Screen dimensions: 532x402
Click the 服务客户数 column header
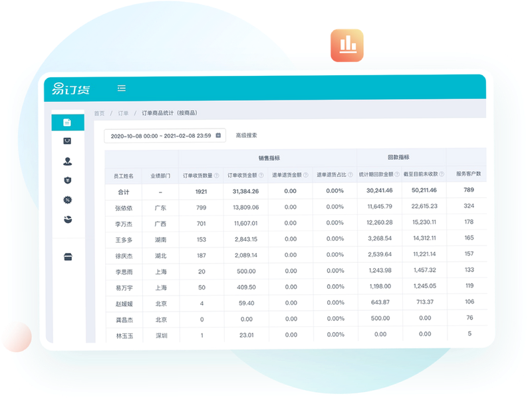click(x=469, y=174)
